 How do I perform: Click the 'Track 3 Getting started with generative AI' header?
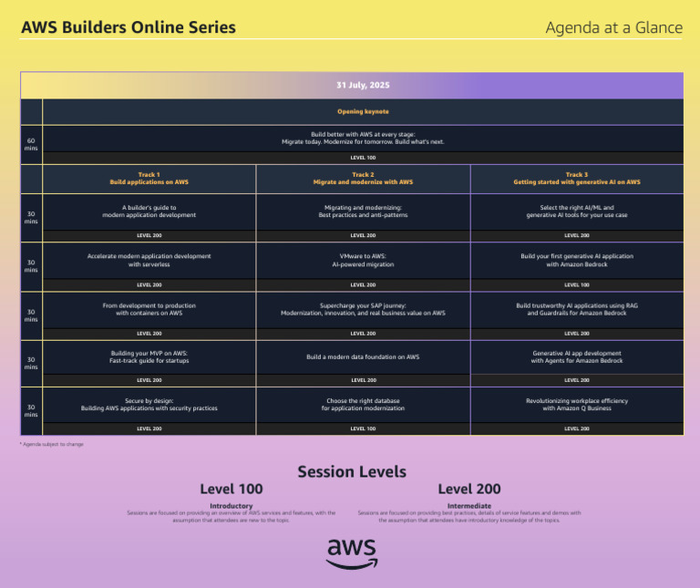point(577,179)
